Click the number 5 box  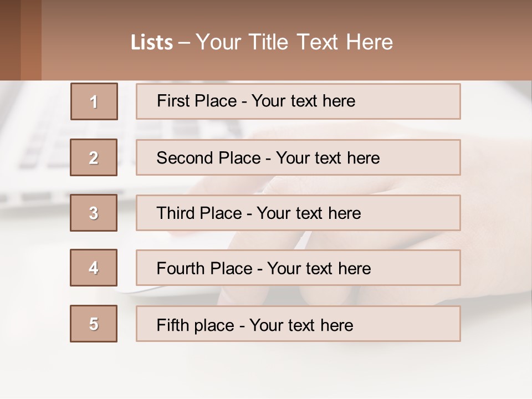point(94,324)
